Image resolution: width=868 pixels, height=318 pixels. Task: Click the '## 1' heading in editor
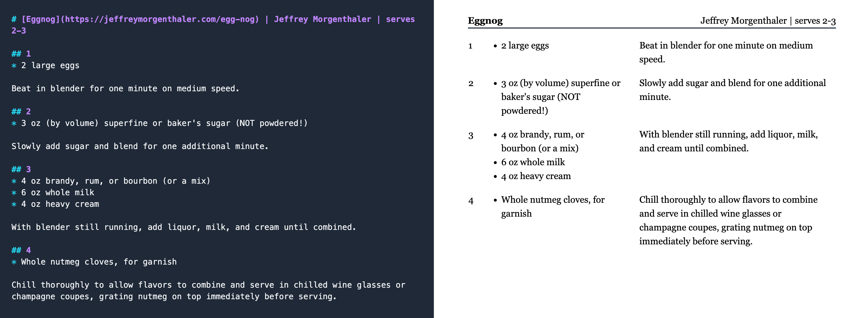(21, 54)
